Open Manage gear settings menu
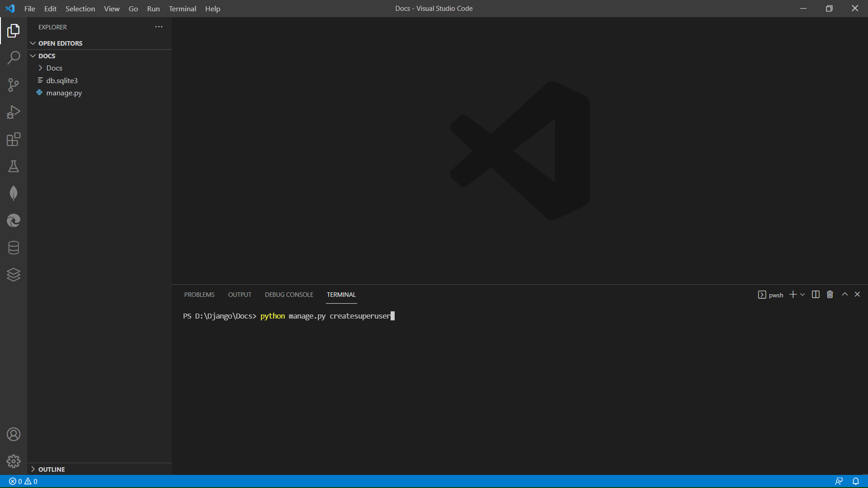Image resolution: width=868 pixels, height=488 pixels. point(14,461)
